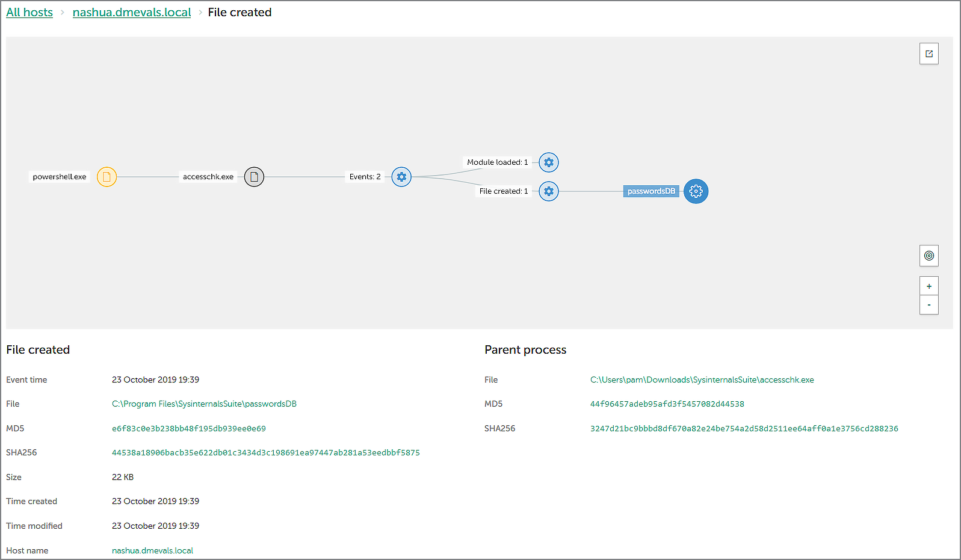Click the created file SHA256 hash
This screenshot has width=961, height=560.
coord(265,453)
